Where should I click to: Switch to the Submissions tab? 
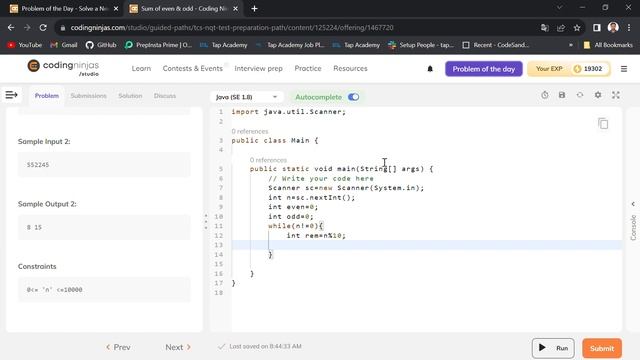(88, 96)
